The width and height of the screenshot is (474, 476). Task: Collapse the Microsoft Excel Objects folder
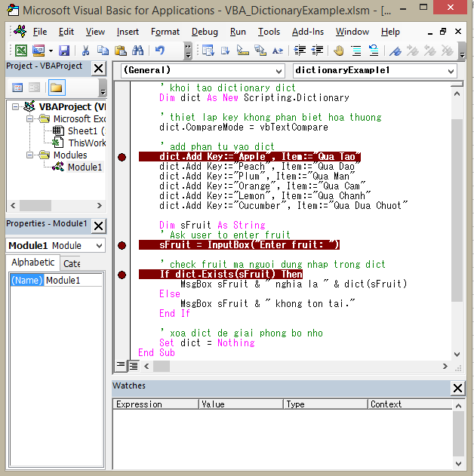pyautogui.click(x=29, y=118)
